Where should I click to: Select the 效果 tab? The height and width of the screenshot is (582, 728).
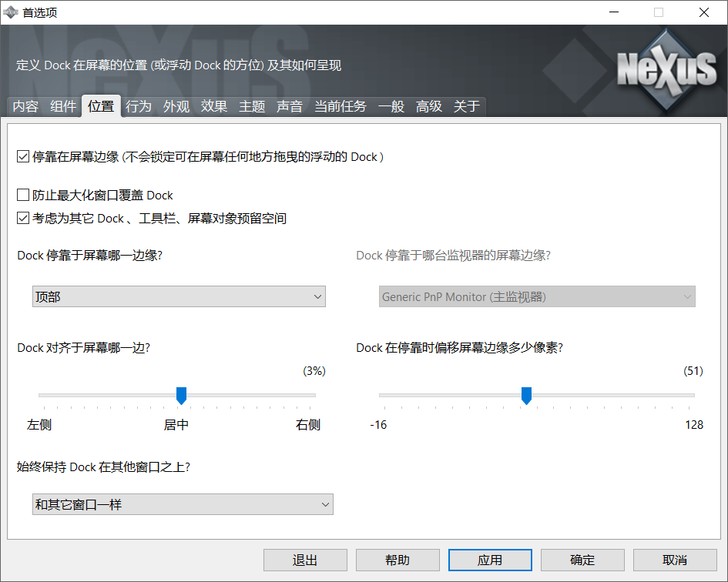pyautogui.click(x=213, y=106)
